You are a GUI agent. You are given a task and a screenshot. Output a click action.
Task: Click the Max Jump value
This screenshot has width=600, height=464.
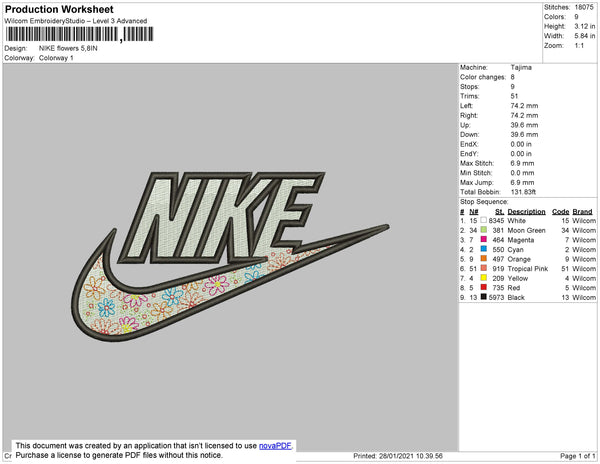[522, 182]
